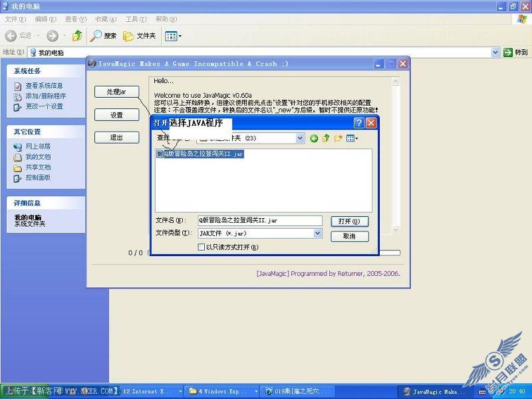Click Create New Folder icon in Open dialog
Image resolution: width=532 pixels, height=399 pixels.
[x=338, y=138]
